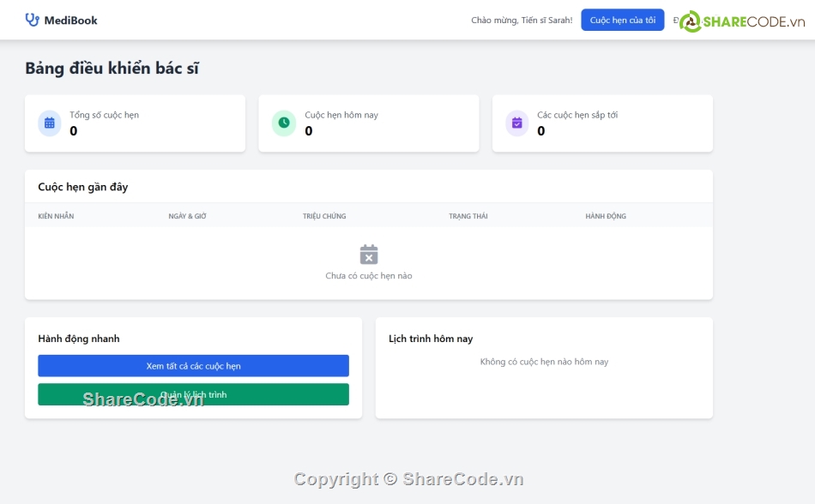
Task: Click the MediBook stethoscope logo icon
Action: point(33,20)
